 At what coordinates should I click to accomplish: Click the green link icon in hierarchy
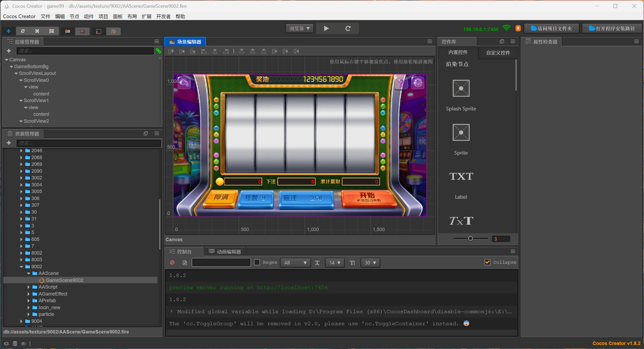point(158,51)
